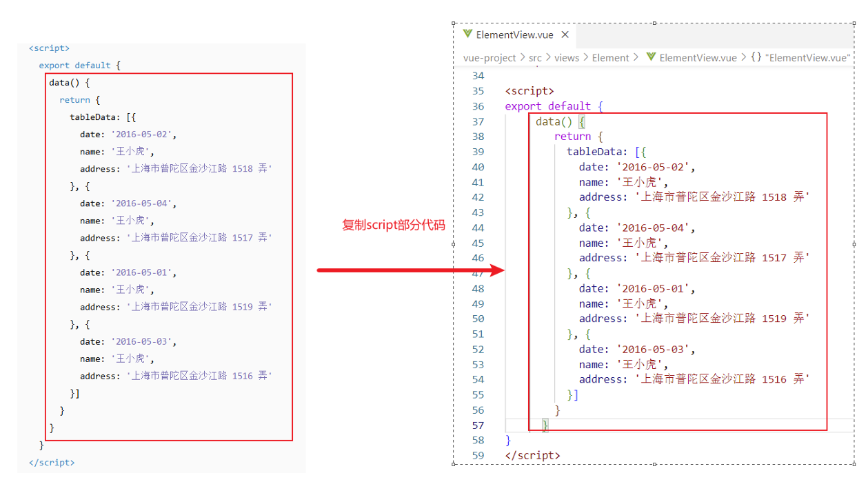Click the </script> tag in the documentation snippet
Image resolution: width=868 pixels, height=482 pixels.
pyautogui.click(x=52, y=463)
